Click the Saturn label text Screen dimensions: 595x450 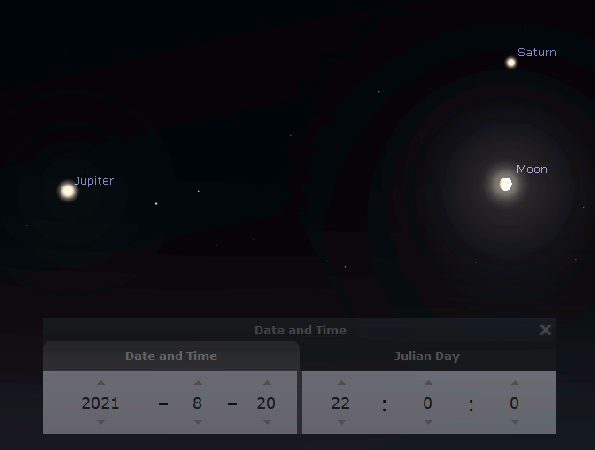point(537,52)
